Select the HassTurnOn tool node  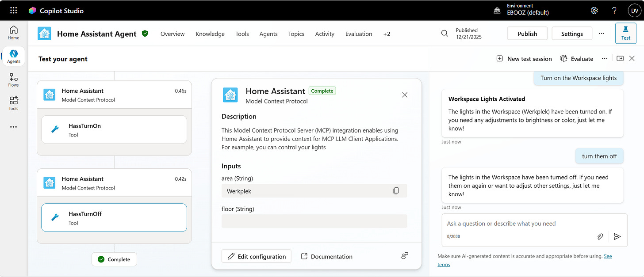114,129
